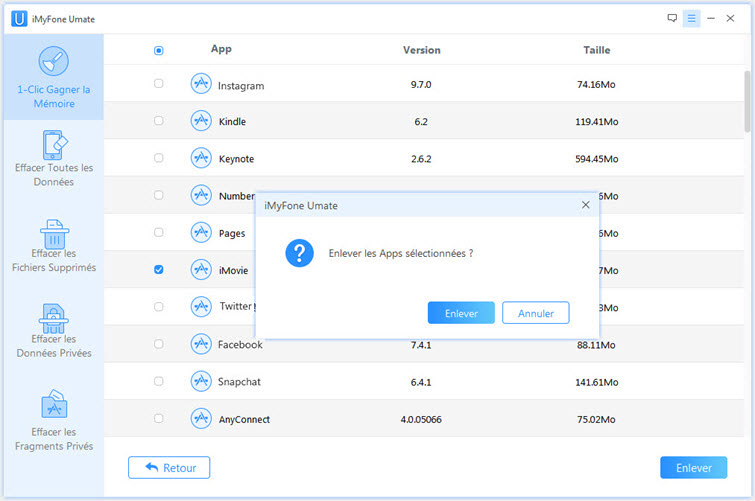Image resolution: width=755 pixels, height=501 pixels.
Task: Select the Snapchat app name
Action: click(x=239, y=382)
